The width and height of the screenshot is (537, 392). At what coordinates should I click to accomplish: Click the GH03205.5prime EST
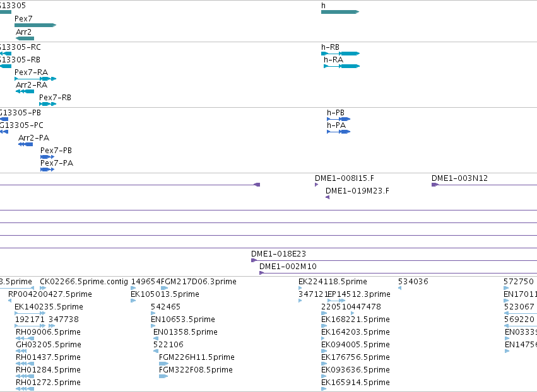tap(21, 351)
